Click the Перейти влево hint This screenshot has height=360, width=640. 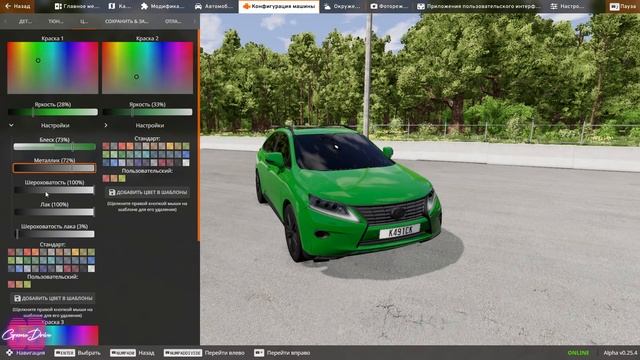pos(204,353)
